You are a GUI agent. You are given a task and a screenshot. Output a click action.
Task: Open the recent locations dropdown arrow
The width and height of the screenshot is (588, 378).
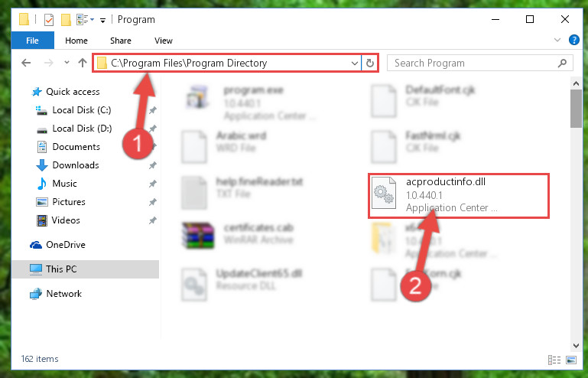pyautogui.click(x=67, y=63)
